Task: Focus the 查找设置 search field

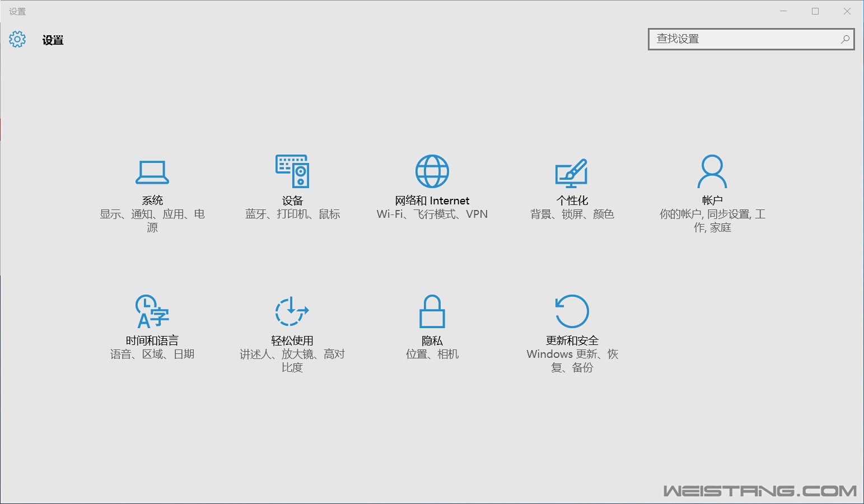Action: point(745,39)
